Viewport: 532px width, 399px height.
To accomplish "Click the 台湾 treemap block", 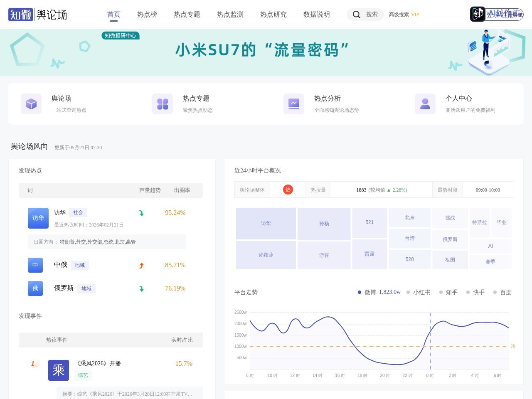I will coord(410,239).
